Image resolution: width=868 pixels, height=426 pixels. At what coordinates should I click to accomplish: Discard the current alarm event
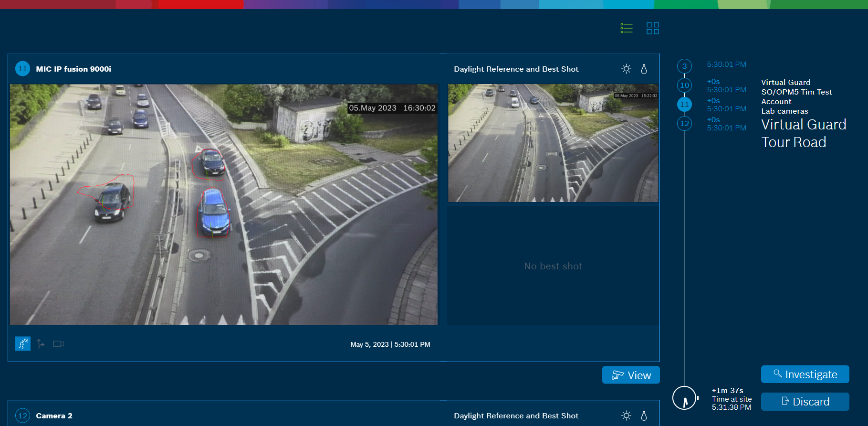click(805, 402)
